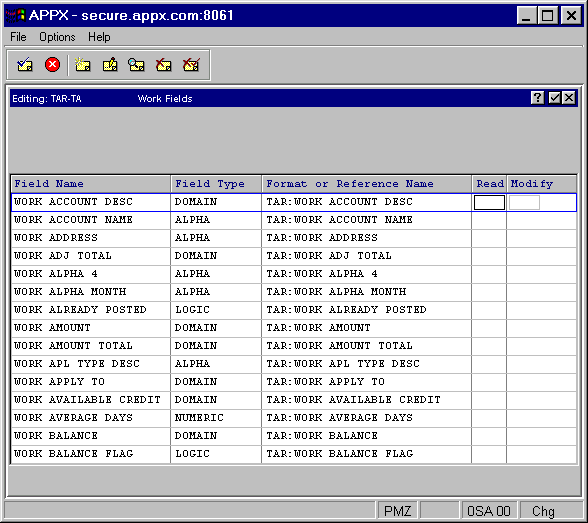Click the Read field of WORK ACCOUNT DESC row
The image size is (588, 523).
coord(489,202)
